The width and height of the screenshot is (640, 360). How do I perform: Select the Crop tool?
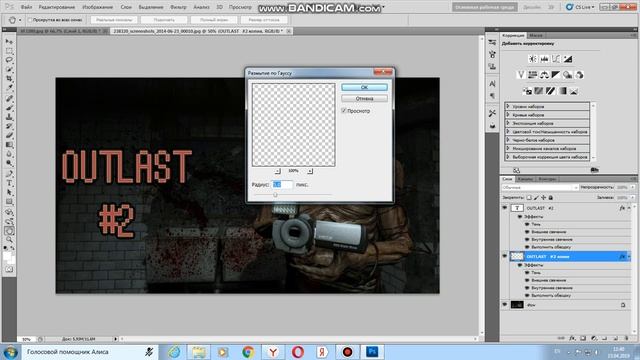pyautogui.click(x=9, y=78)
